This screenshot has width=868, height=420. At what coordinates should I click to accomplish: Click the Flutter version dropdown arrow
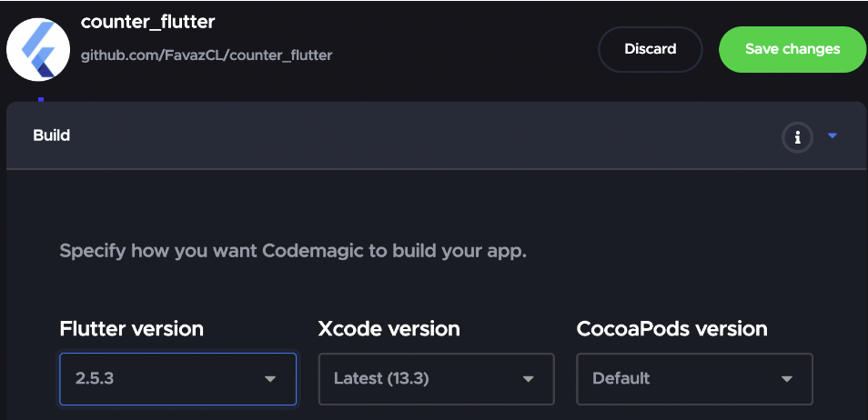pos(270,379)
